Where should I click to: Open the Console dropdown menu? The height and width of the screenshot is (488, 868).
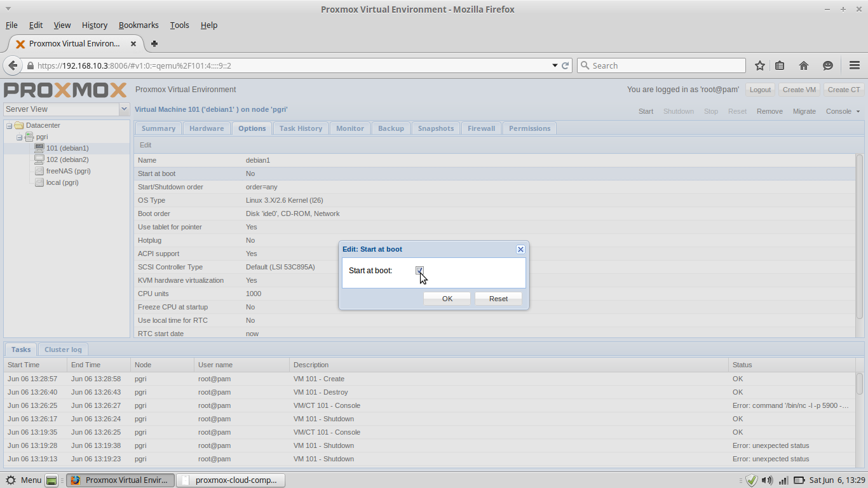(x=843, y=111)
